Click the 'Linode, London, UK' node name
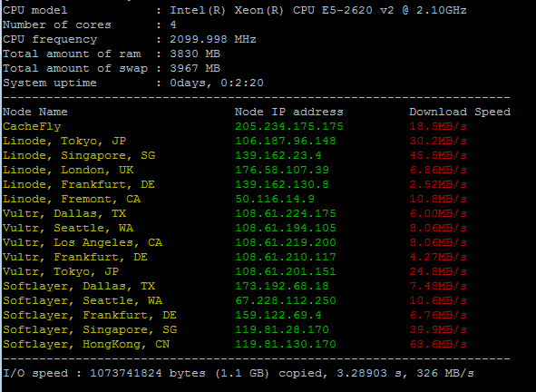 click(68, 170)
